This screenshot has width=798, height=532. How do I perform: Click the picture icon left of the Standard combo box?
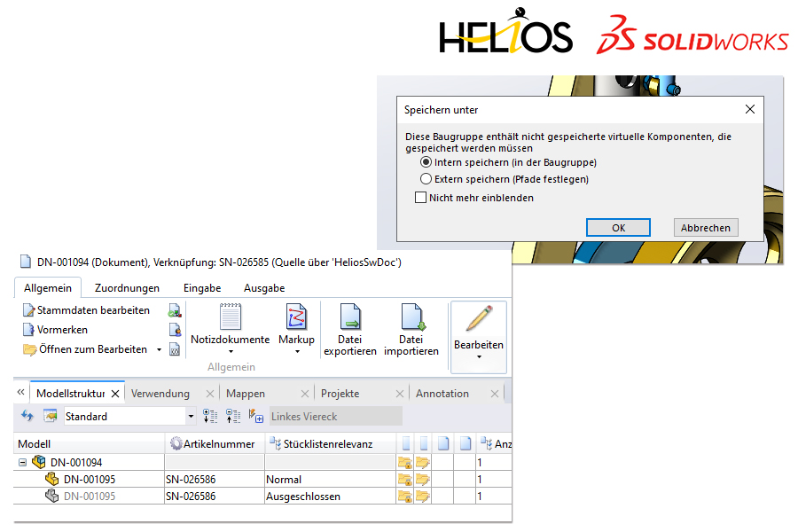pyautogui.click(x=50, y=416)
